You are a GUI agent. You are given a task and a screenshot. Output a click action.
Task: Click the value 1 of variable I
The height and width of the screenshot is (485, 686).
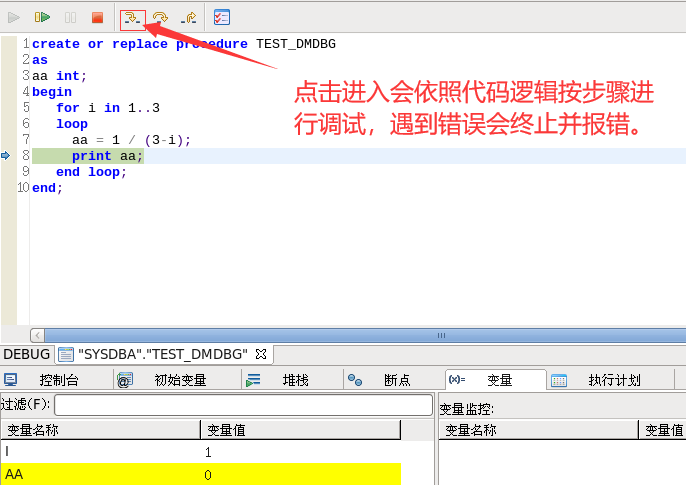click(208, 452)
